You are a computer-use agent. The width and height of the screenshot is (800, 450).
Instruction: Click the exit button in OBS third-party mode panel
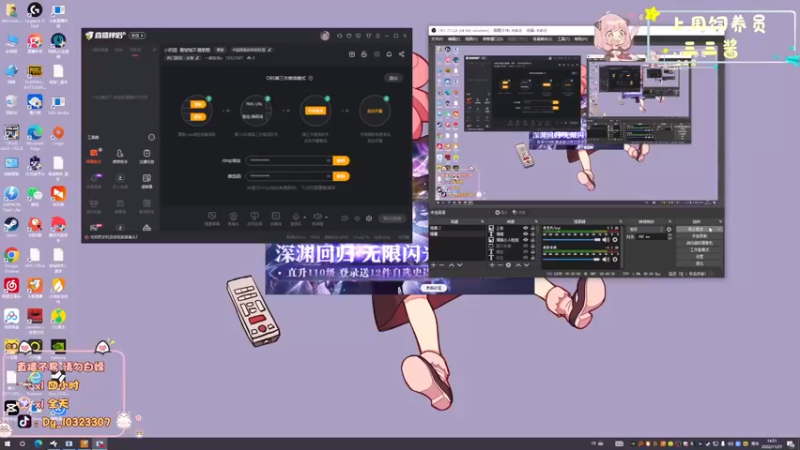tap(393, 78)
